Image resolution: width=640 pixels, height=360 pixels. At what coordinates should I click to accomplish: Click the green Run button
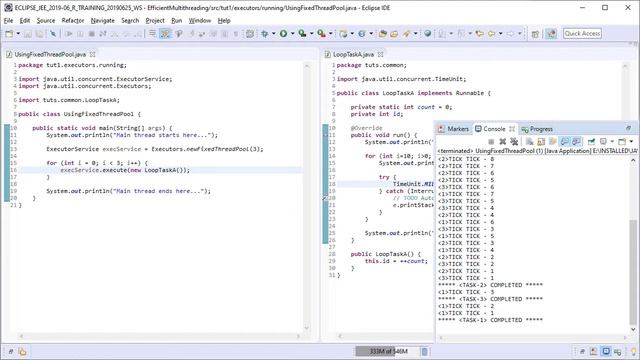pos(283,34)
